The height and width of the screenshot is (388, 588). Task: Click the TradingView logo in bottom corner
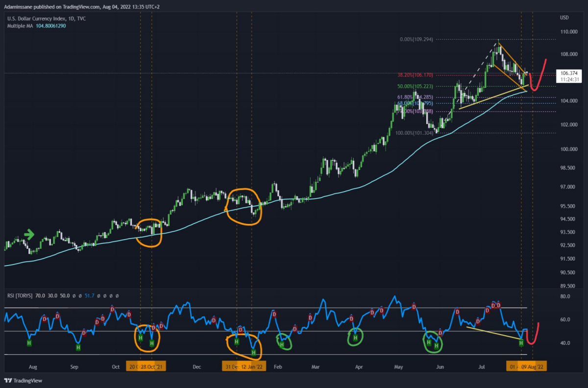(x=25, y=381)
